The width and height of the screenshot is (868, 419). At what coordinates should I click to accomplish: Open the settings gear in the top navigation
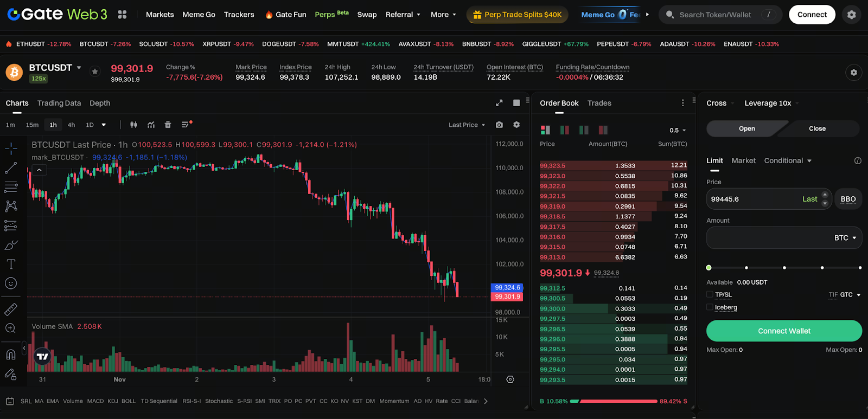(x=851, y=15)
